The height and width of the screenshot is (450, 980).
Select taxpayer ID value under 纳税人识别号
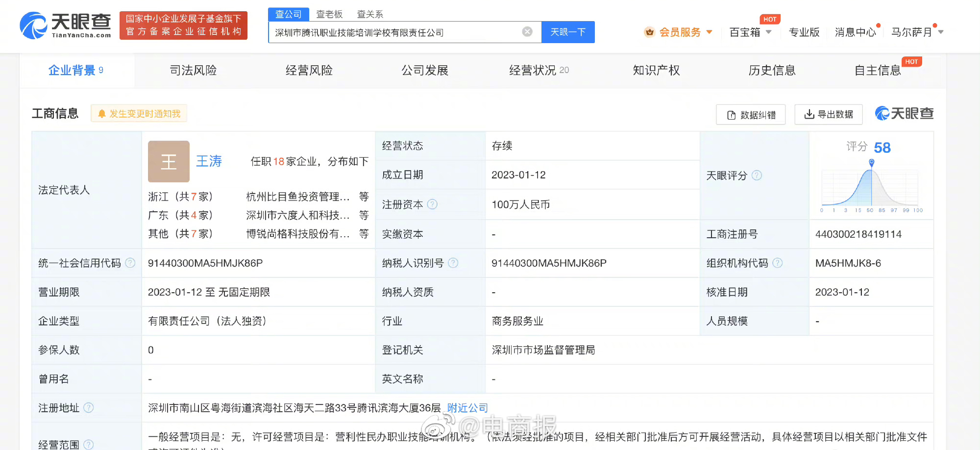(x=549, y=263)
